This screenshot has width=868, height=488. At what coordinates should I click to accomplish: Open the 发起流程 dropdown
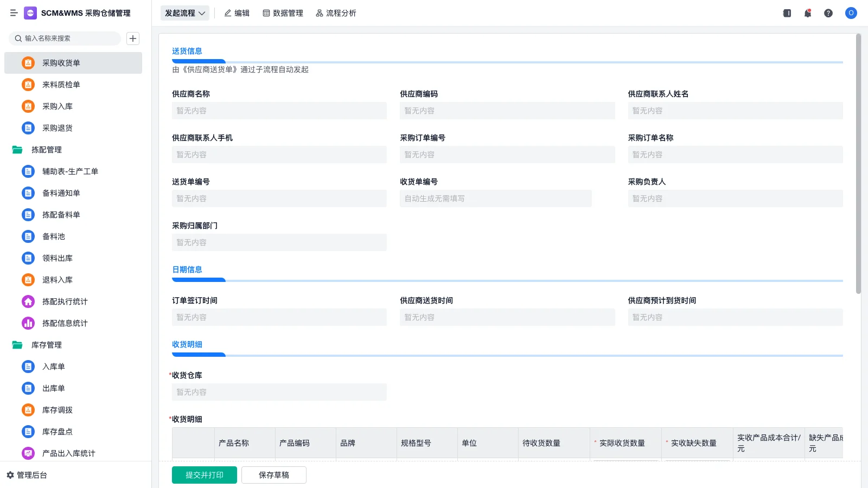point(185,13)
